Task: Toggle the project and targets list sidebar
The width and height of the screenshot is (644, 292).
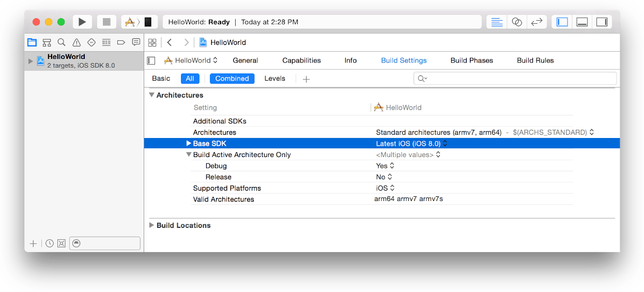Action: 151,60
